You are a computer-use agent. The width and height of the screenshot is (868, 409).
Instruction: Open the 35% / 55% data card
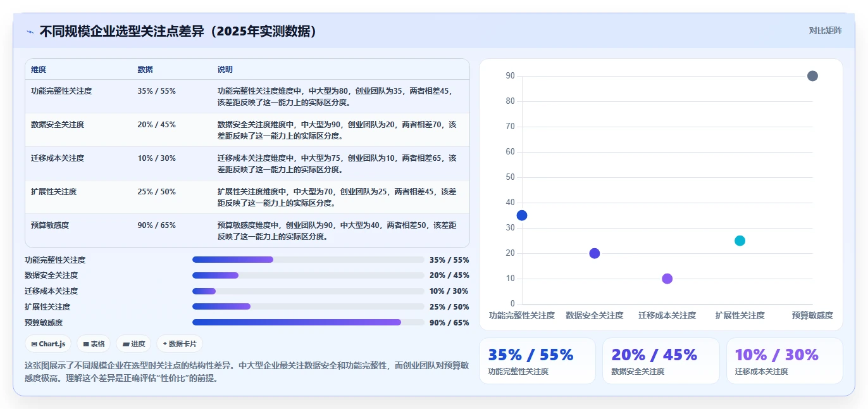coord(537,361)
